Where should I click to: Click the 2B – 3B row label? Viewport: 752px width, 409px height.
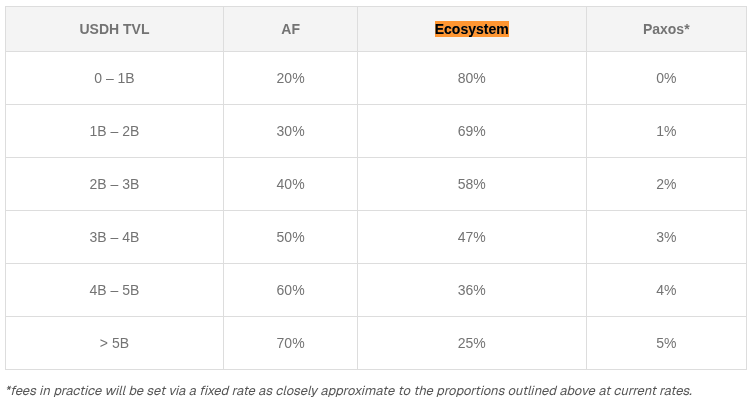(114, 184)
